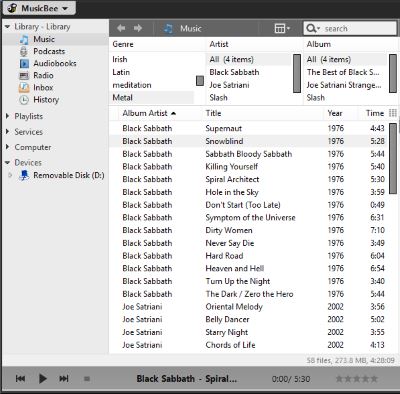Image resolution: width=400 pixels, height=394 pixels.
Task: Click the Music note sidebar icon
Action: (24, 39)
